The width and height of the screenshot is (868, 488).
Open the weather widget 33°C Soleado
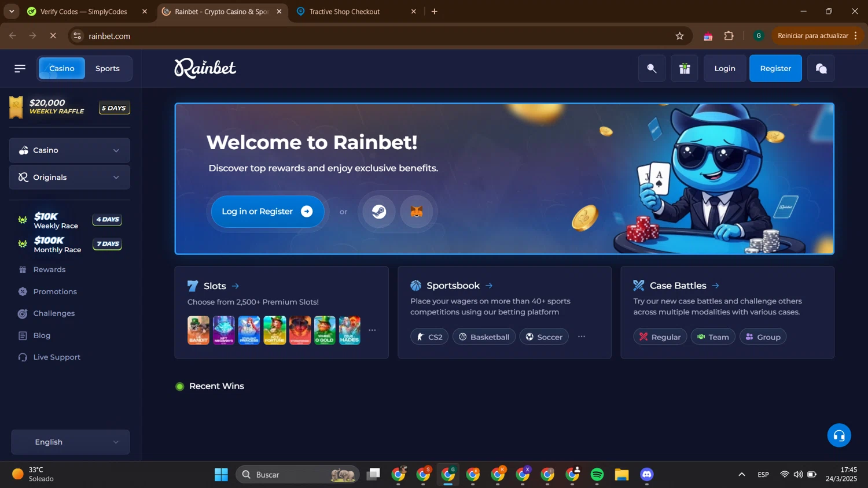(34, 475)
